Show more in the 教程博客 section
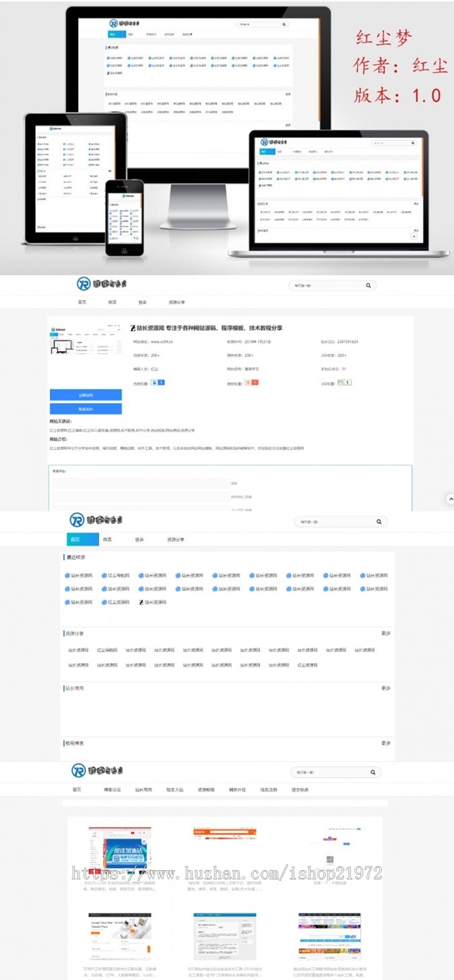Image resolution: width=454 pixels, height=980 pixels. [x=386, y=743]
